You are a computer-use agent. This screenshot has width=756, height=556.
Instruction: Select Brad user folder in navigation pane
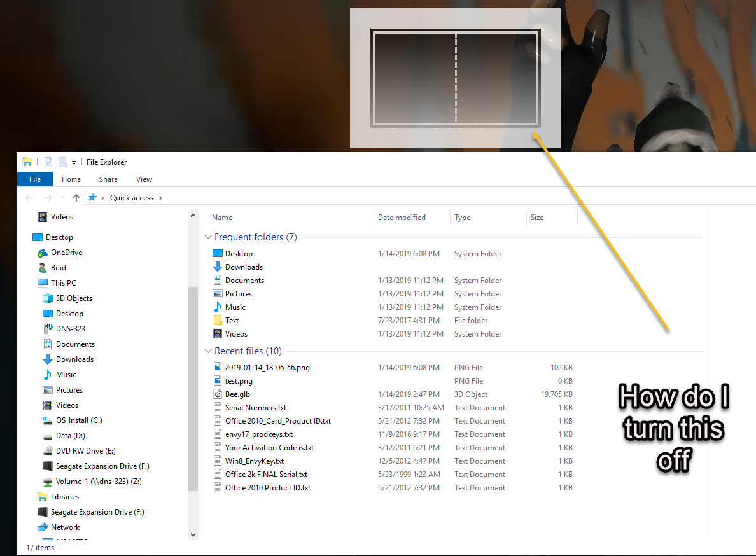pos(59,267)
